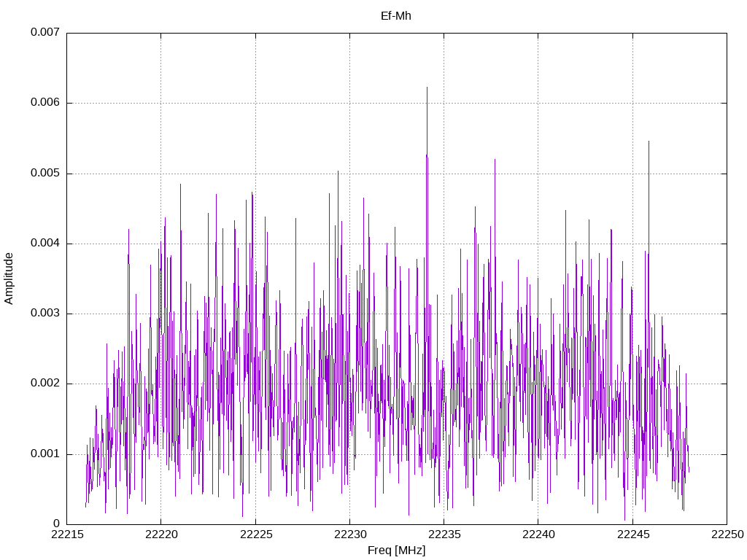The width and height of the screenshot is (747, 560).
Task: Click the x-axis tick label 22225
Action: 255,534
